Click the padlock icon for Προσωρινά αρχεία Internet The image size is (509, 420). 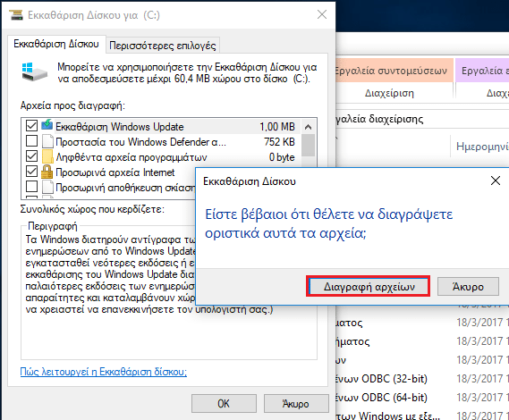coord(47,172)
